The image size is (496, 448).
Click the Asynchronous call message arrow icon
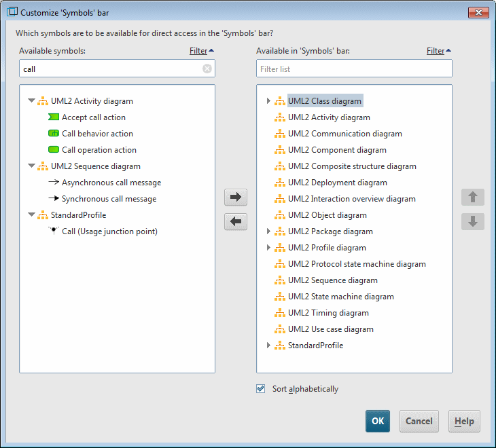tap(54, 182)
